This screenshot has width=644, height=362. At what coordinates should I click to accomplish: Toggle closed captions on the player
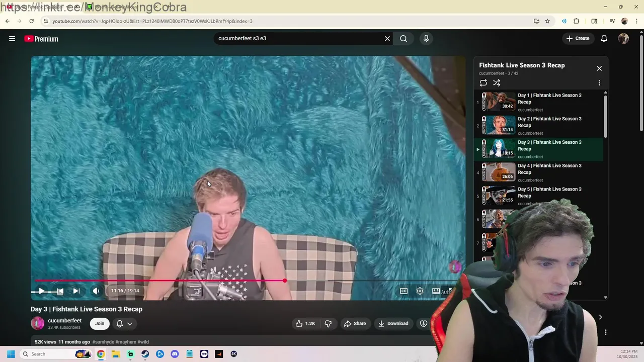click(404, 291)
